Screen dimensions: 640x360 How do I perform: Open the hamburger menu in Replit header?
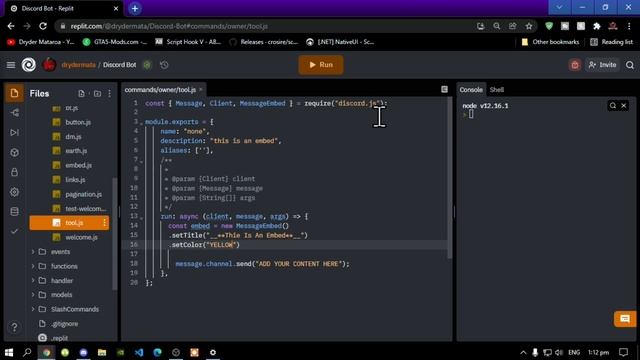pos(11,64)
